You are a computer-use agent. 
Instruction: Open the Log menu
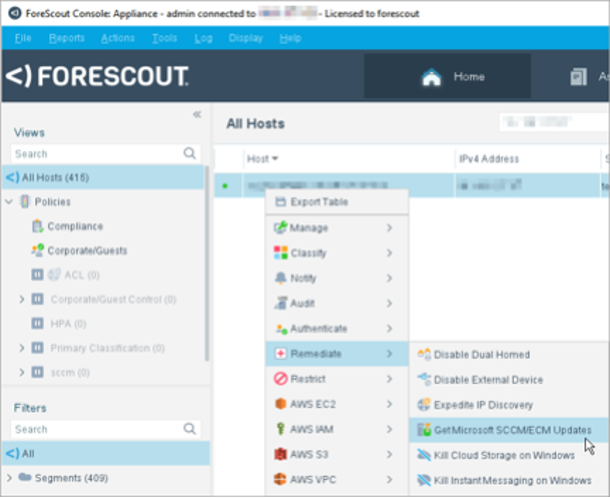coord(203,38)
